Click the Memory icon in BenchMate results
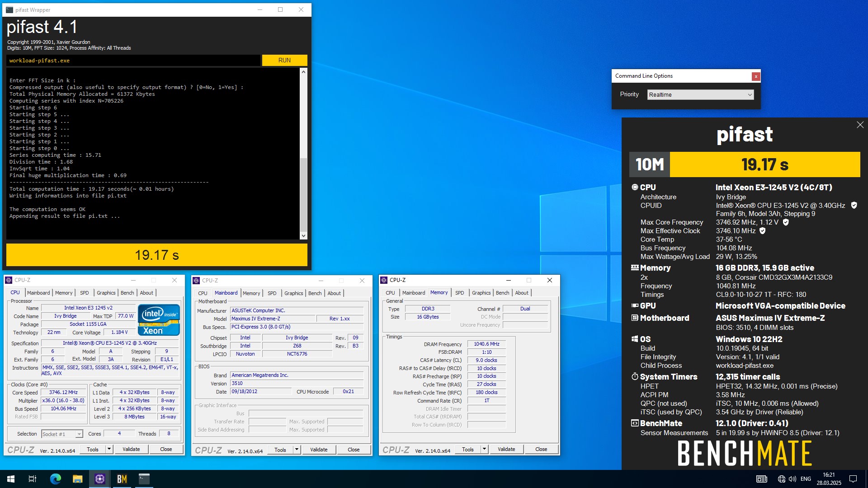Viewport: 868px width, 488px height. pos(635,267)
